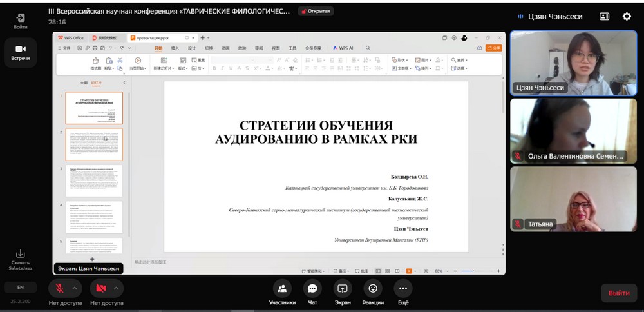Open the Чат chat panel
This screenshot has width=644, height=312.
tap(312, 289)
